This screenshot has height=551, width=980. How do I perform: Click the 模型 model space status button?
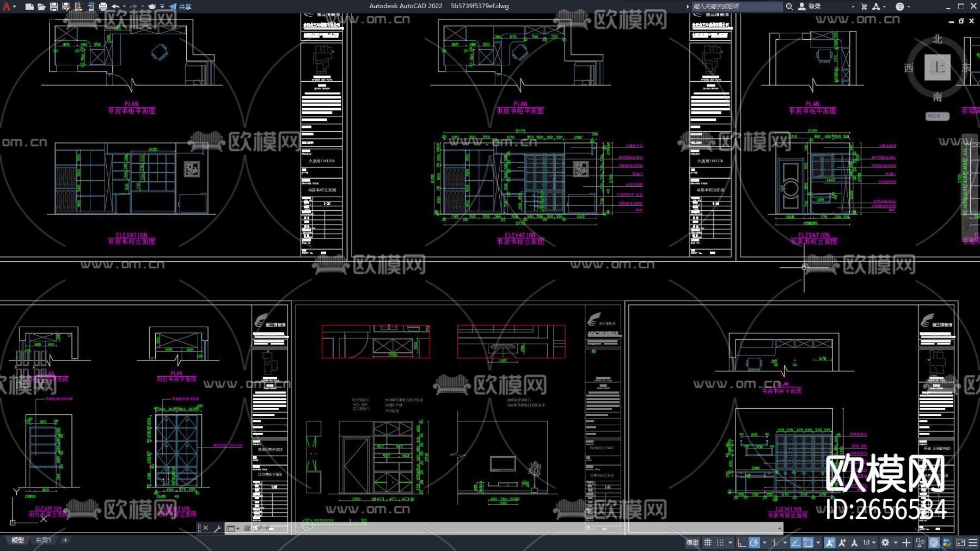point(692,542)
